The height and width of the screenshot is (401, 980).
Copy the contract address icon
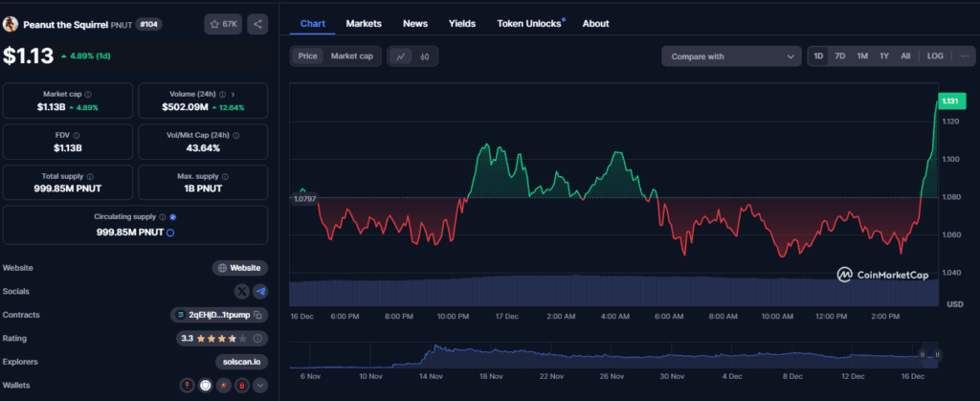[x=257, y=315]
